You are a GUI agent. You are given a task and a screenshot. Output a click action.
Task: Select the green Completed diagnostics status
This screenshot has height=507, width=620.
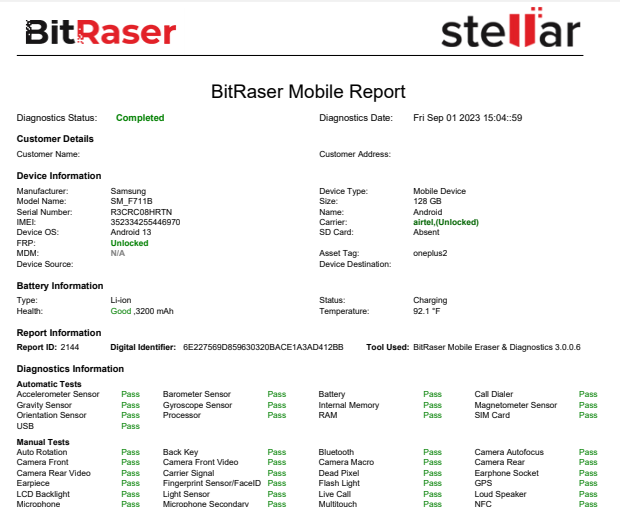140,118
